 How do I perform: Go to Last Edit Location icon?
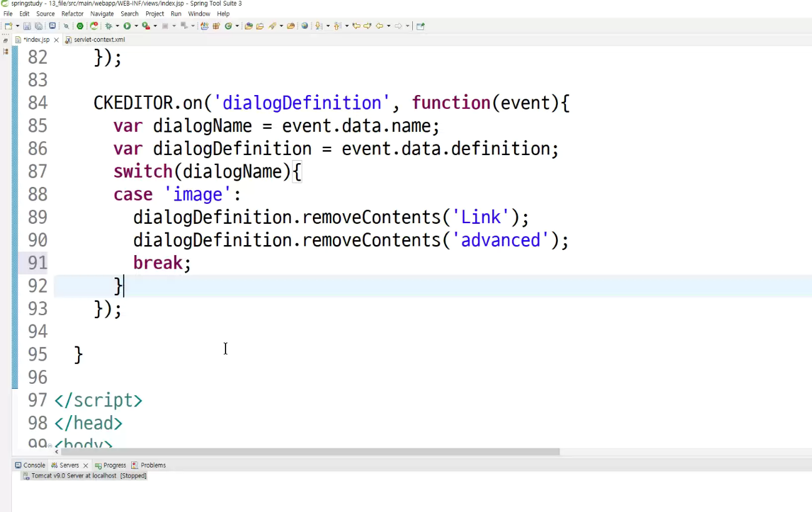(x=356, y=26)
